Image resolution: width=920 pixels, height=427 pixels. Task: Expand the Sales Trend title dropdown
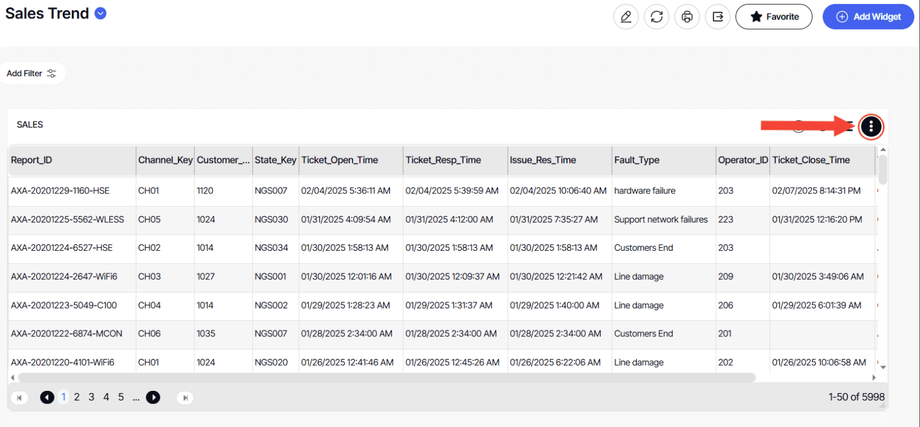point(100,14)
